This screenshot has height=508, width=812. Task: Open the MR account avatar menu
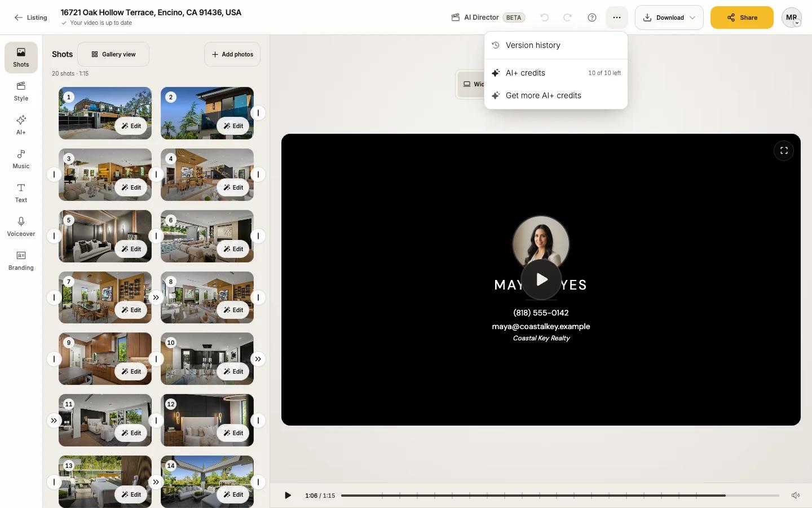(792, 17)
